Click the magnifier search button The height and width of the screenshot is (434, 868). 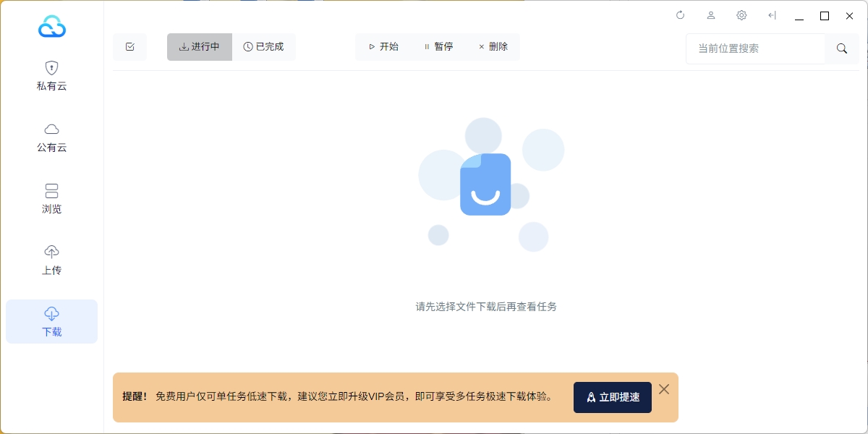pos(842,48)
